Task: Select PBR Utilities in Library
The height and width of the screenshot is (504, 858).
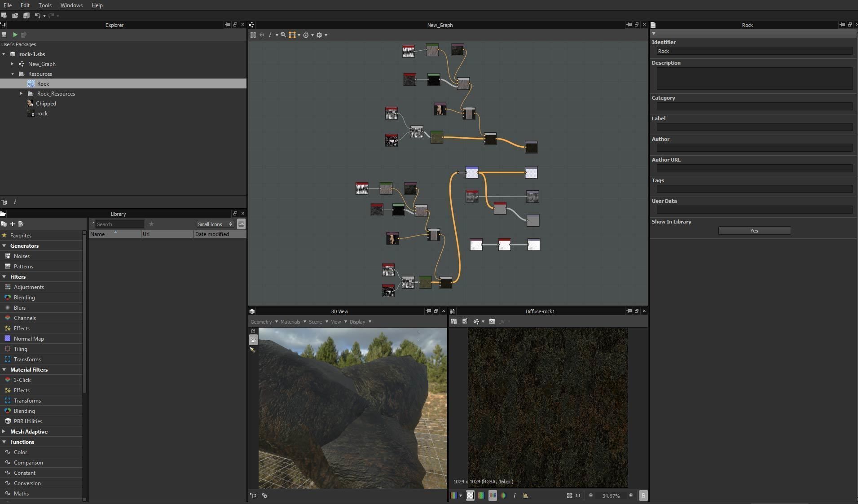Action: [x=28, y=421]
